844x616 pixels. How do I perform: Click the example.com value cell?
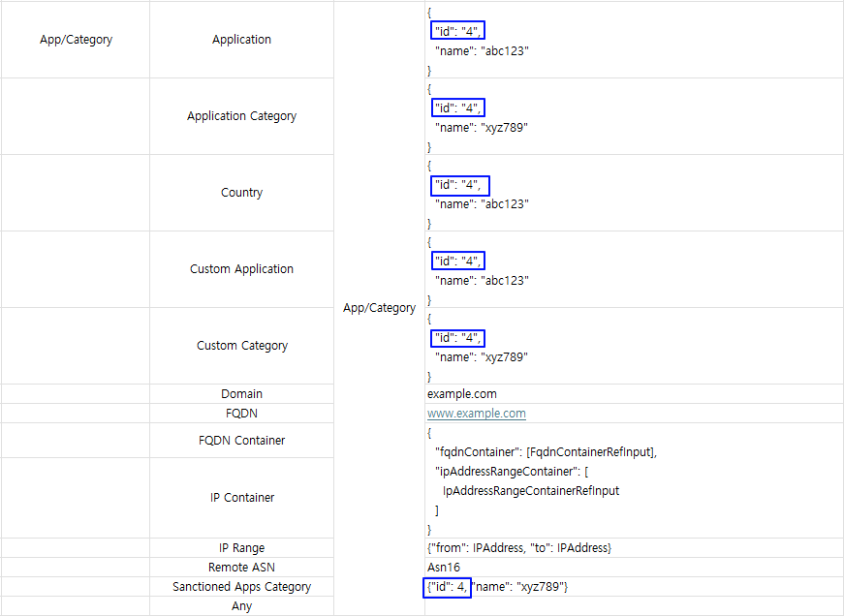pos(634,394)
